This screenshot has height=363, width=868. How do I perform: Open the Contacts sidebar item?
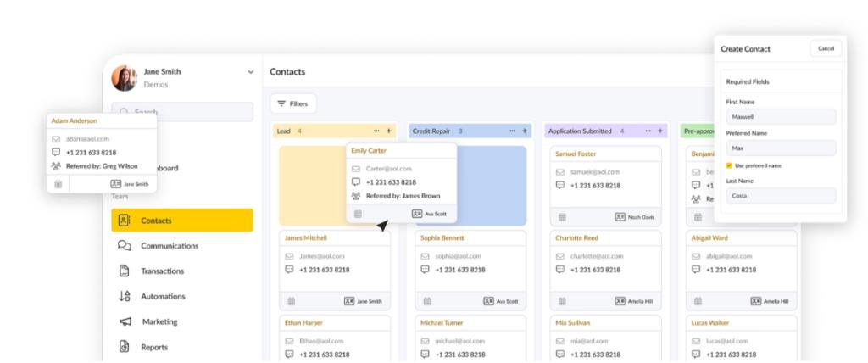182,220
